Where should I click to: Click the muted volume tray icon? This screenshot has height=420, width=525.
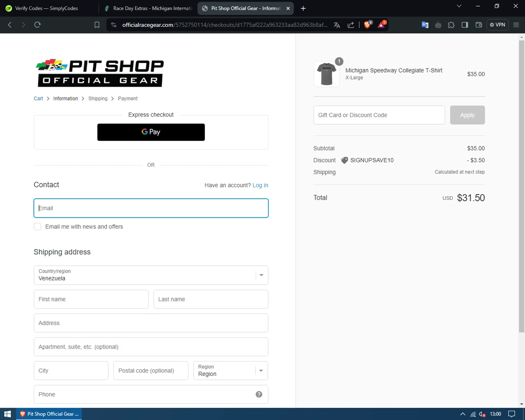click(x=482, y=414)
